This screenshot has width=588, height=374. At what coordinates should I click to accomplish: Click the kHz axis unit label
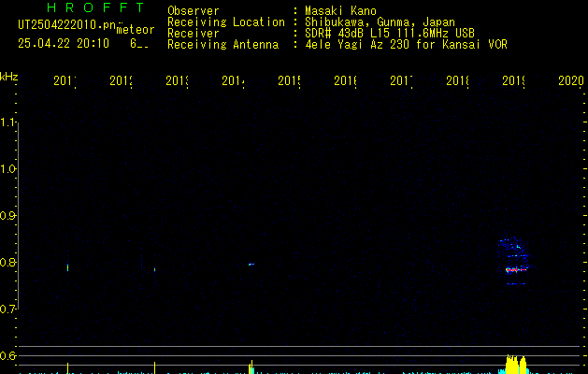pos(9,77)
